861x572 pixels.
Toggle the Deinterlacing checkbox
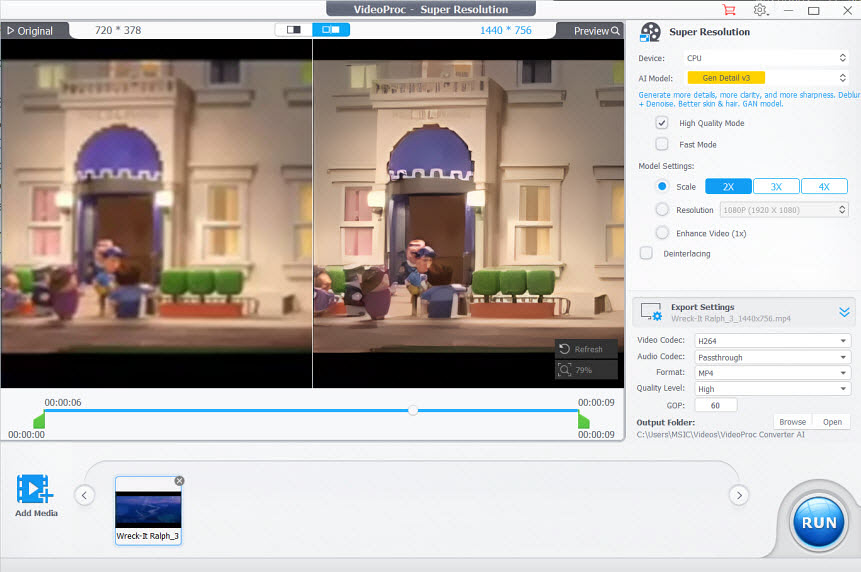click(x=646, y=253)
